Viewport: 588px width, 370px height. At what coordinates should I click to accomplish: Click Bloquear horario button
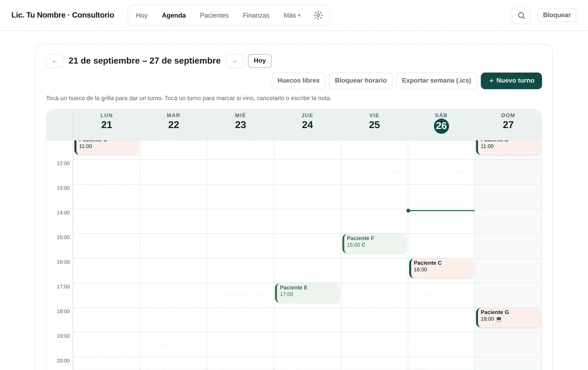[361, 81]
